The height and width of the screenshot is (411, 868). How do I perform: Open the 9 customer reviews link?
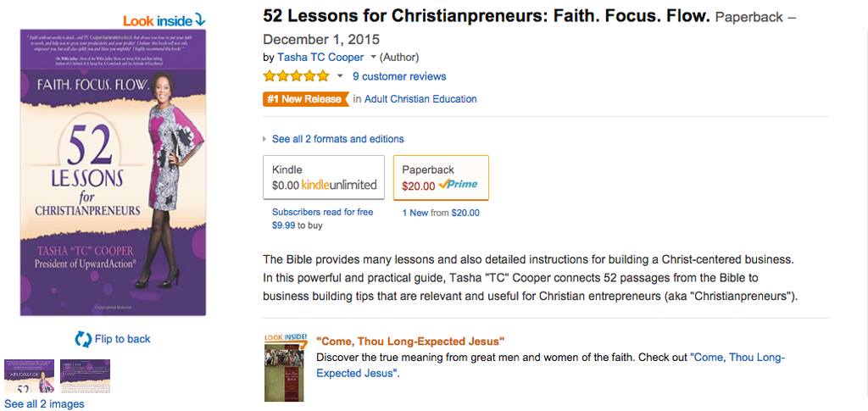click(399, 76)
